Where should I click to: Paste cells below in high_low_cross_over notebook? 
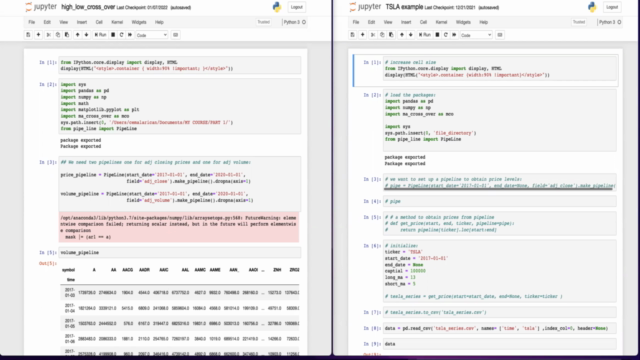click(67, 35)
